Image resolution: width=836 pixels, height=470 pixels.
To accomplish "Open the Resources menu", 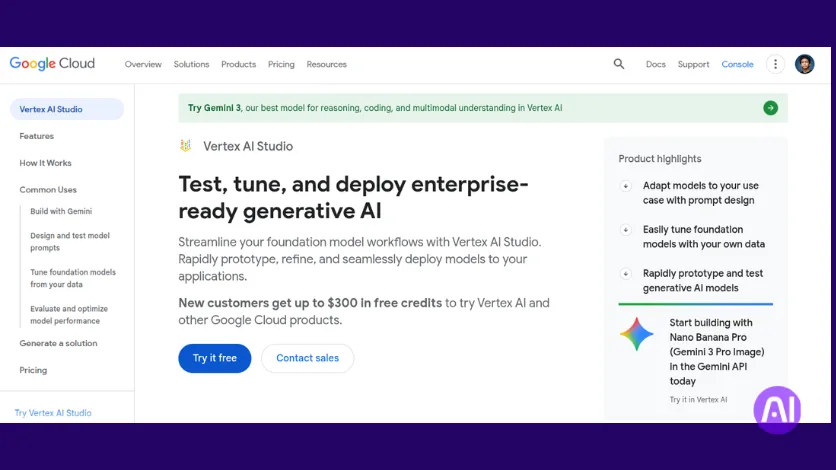I will pos(326,64).
